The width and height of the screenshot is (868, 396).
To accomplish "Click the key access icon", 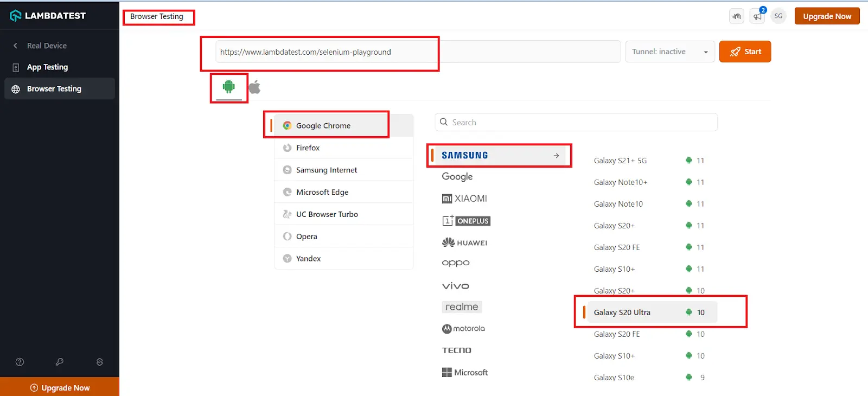I will pos(60,362).
